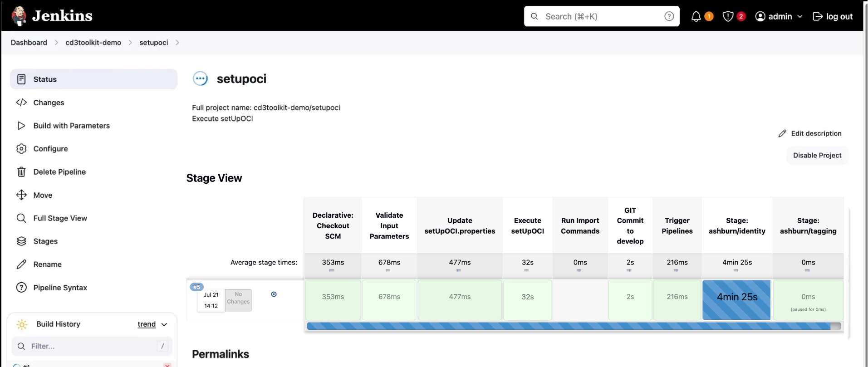Screen dimensions: 868x367
Task: Click the admin username text
Action: click(780, 16)
